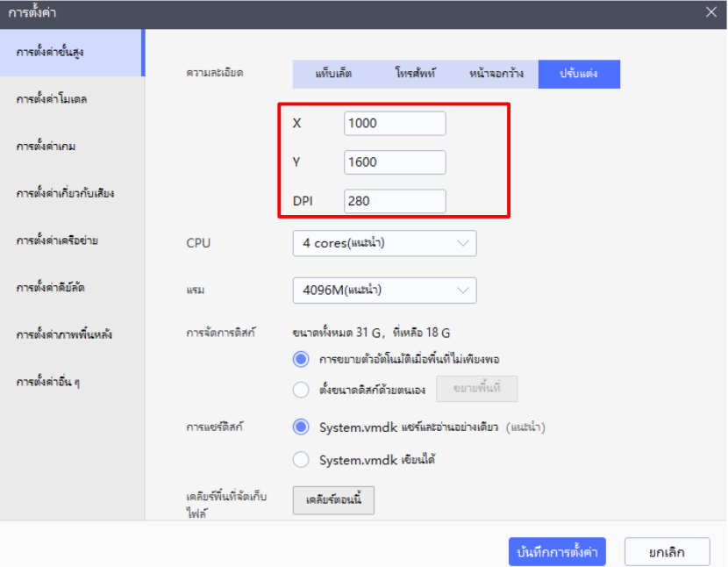Open การตั้งค่าขั้นสูง advanced settings section

[73, 52]
